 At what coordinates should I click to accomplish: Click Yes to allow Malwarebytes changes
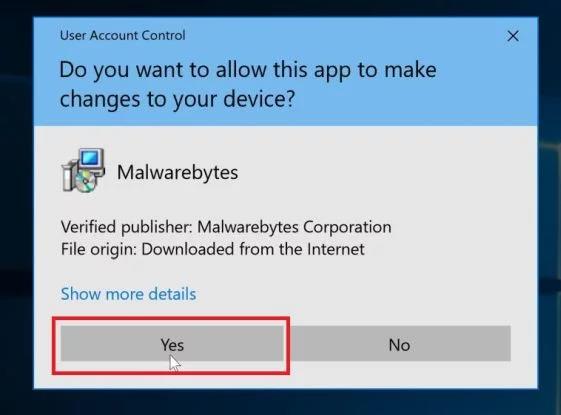[x=172, y=343]
